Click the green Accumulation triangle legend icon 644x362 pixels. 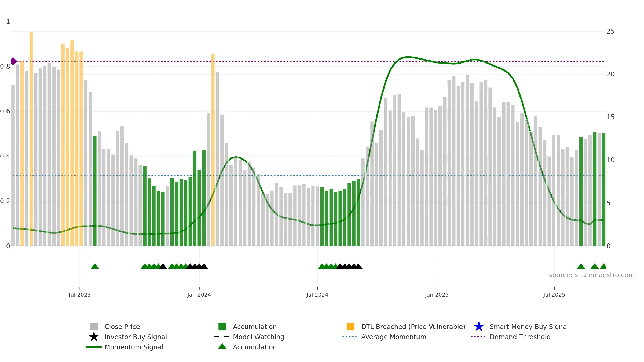(x=222, y=346)
